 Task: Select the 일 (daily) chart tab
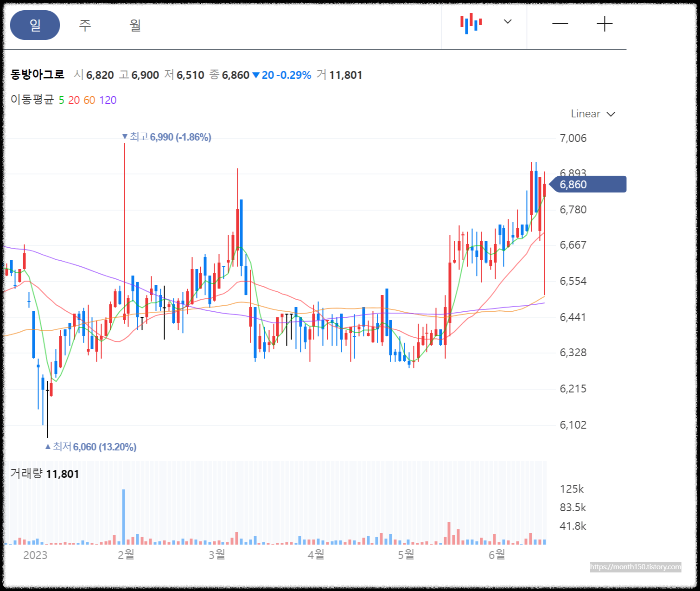35,25
